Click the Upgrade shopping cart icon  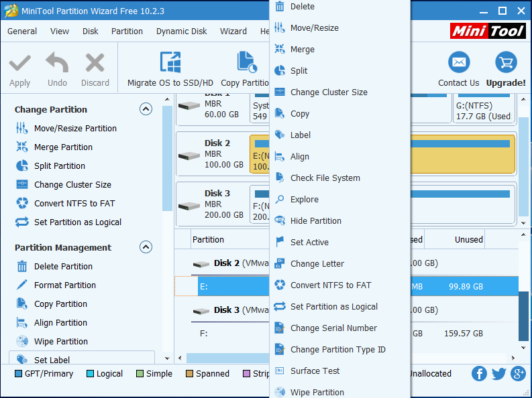coord(506,62)
